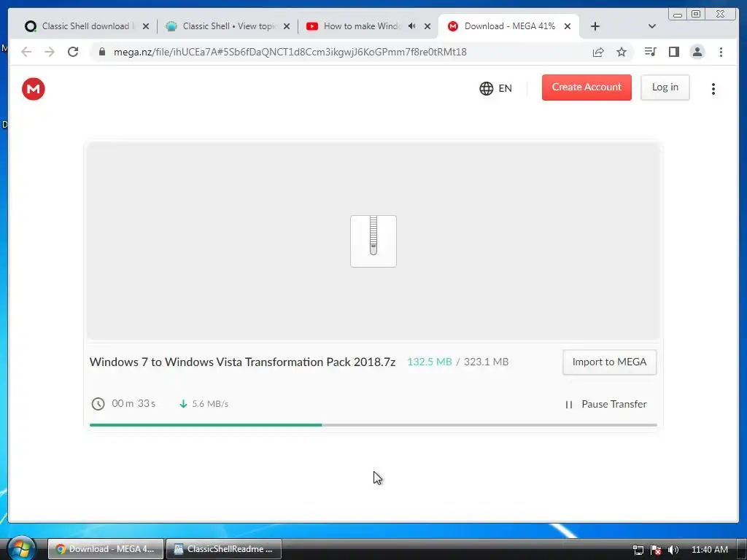Expand the tab search chevron
Viewport: 747px width, 560px height.
[x=652, y=26]
